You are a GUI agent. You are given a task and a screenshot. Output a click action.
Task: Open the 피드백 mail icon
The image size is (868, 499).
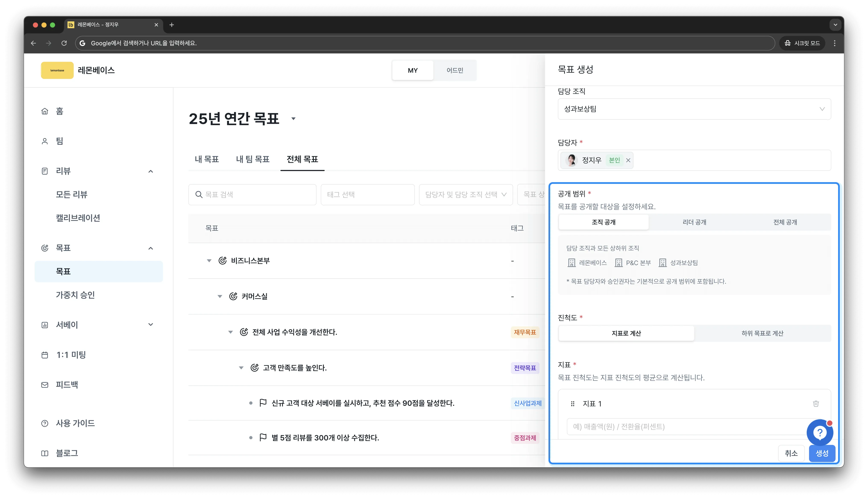point(45,385)
